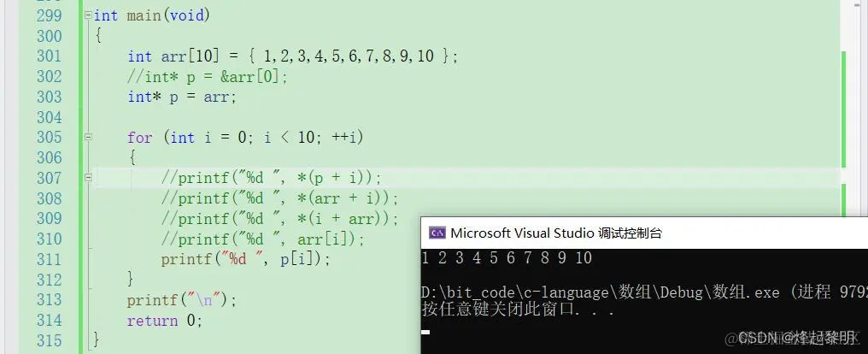
Task: Click the 'for (int i = 0; i < 10; ++i)' line
Action: [245, 137]
